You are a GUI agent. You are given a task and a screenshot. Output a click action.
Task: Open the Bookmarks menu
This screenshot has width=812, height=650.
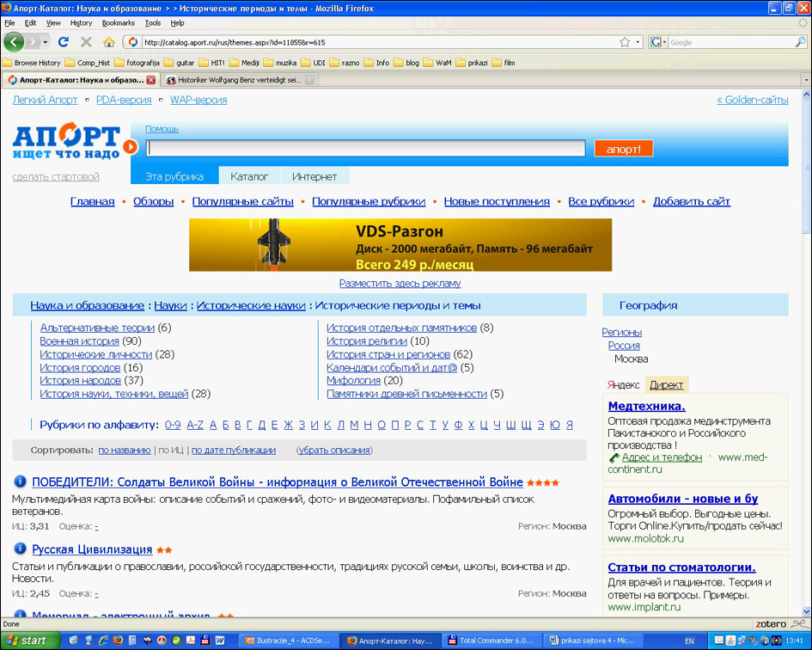coord(118,23)
